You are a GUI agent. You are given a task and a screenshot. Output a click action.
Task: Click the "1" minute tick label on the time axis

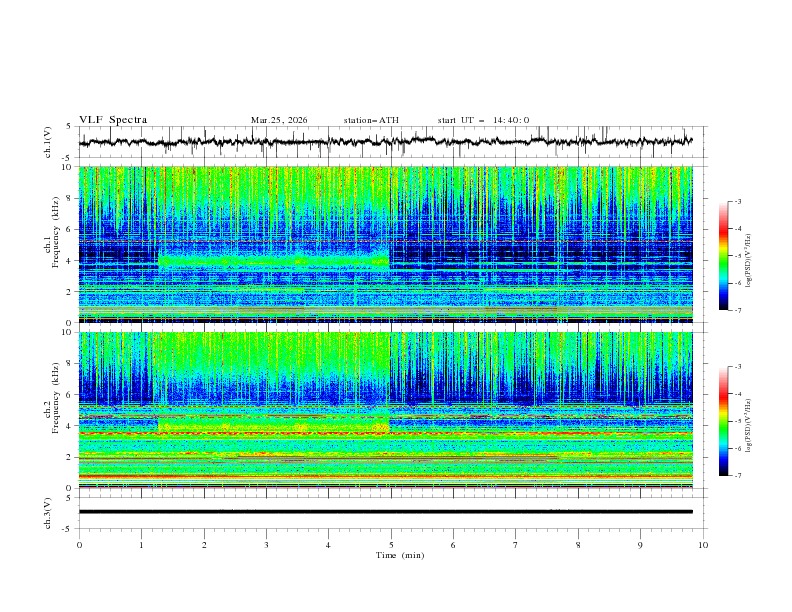(x=141, y=545)
